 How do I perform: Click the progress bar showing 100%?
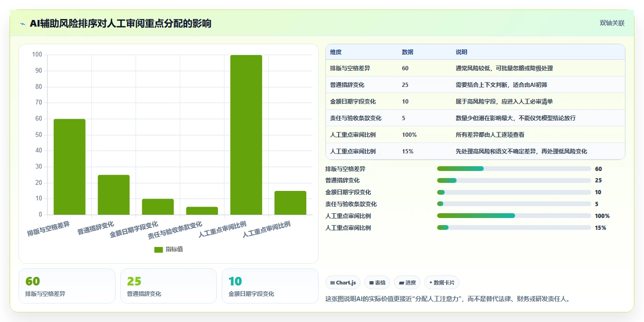[514, 216]
